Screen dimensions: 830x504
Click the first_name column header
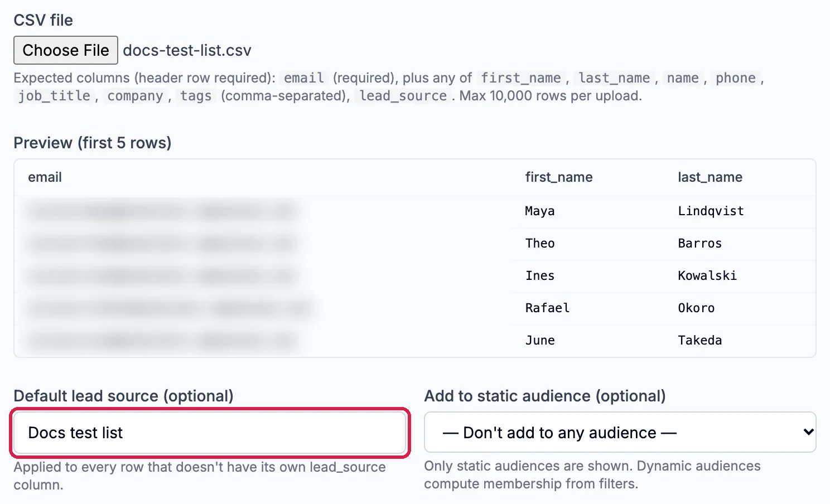(559, 177)
